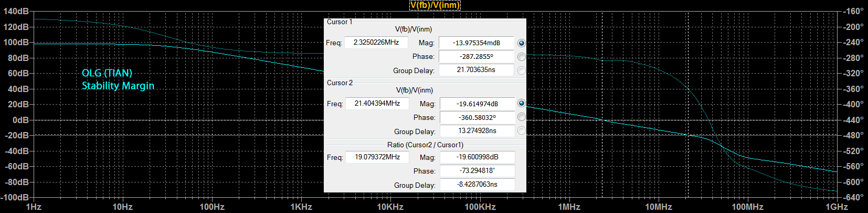
Task: Click the V(fb)/V(inm) trace label at top
Action: [435, 5]
